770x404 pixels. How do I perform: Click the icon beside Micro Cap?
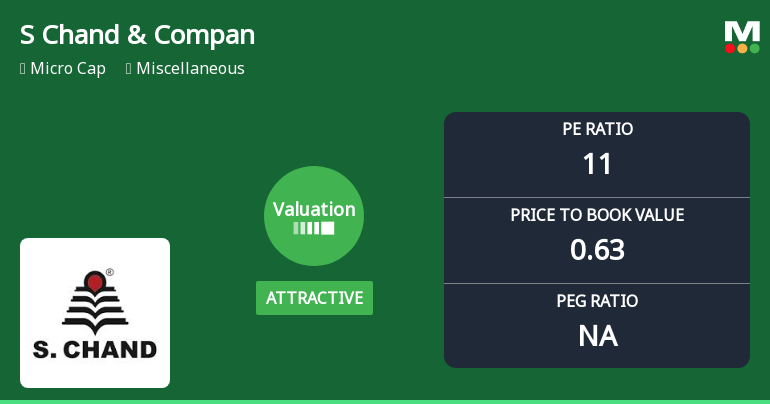(22, 69)
